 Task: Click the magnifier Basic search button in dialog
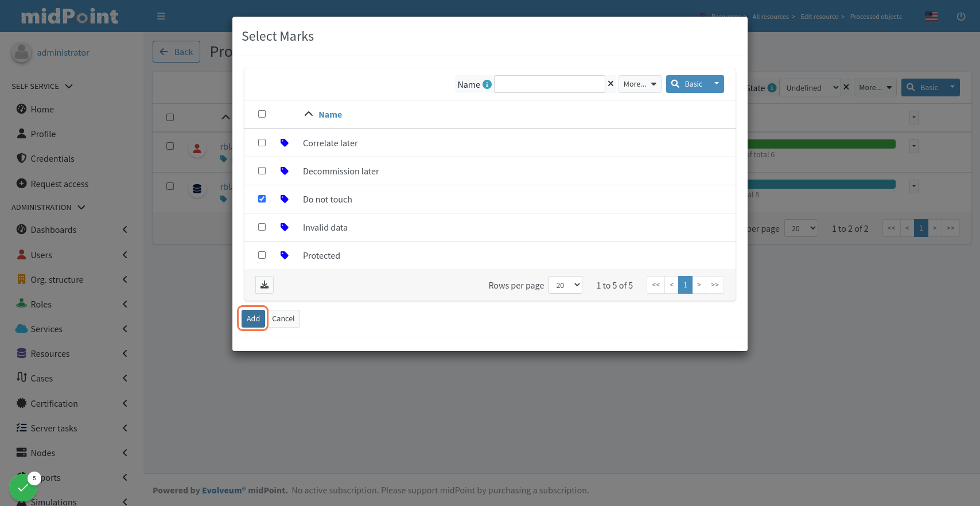[x=687, y=84]
